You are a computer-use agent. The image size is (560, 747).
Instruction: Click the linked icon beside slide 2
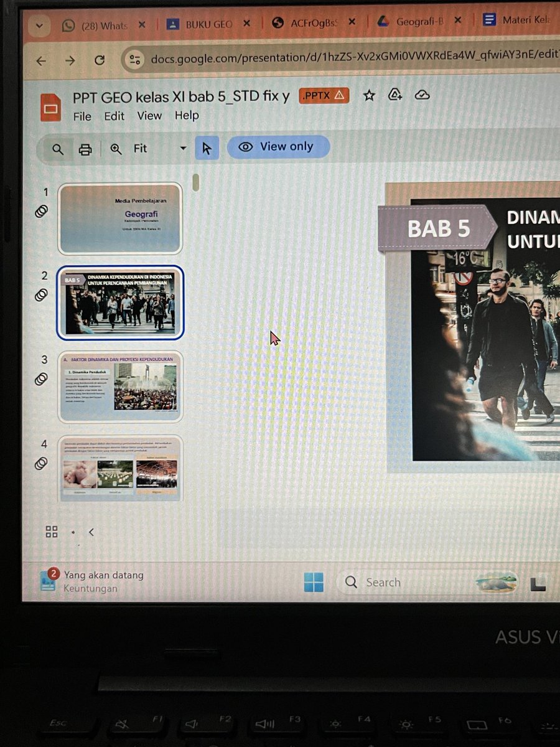click(x=41, y=294)
